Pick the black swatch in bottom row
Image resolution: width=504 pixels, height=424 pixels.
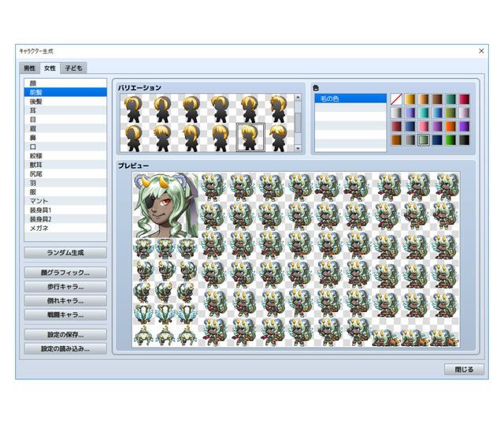[464, 140]
